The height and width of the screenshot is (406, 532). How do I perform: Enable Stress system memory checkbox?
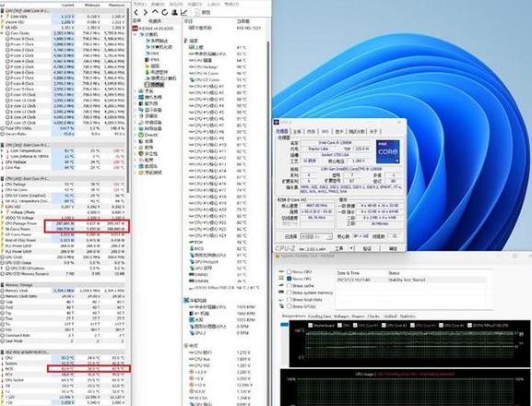(290, 293)
